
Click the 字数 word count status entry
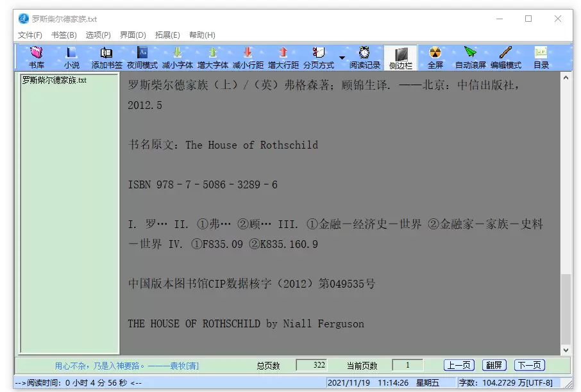tap(506, 383)
